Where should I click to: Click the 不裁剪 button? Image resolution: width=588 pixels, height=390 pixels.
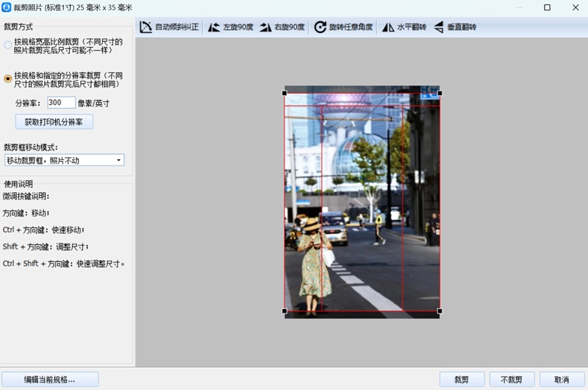512,380
